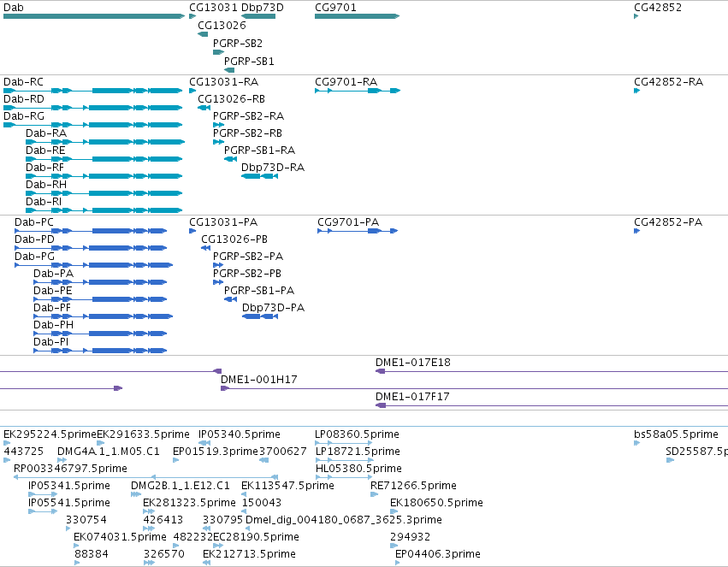
Task: Select the CG42852-PA protein label
Action: click(x=668, y=222)
